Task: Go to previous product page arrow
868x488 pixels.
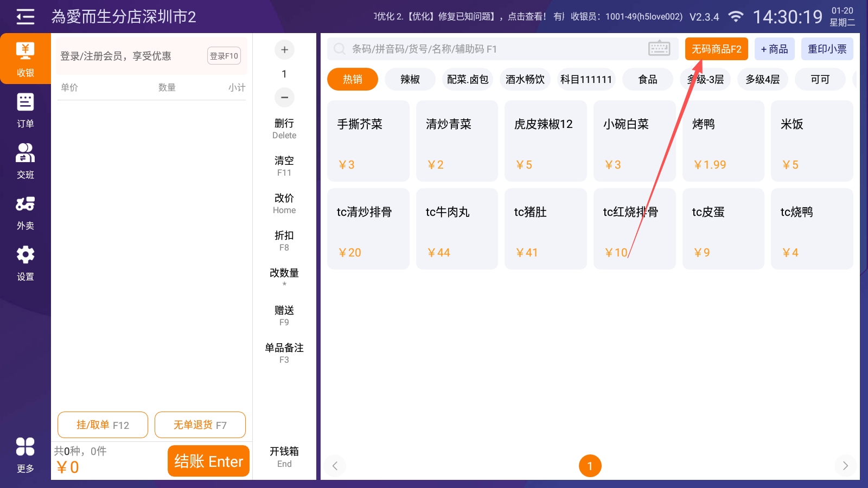Action: click(x=335, y=466)
